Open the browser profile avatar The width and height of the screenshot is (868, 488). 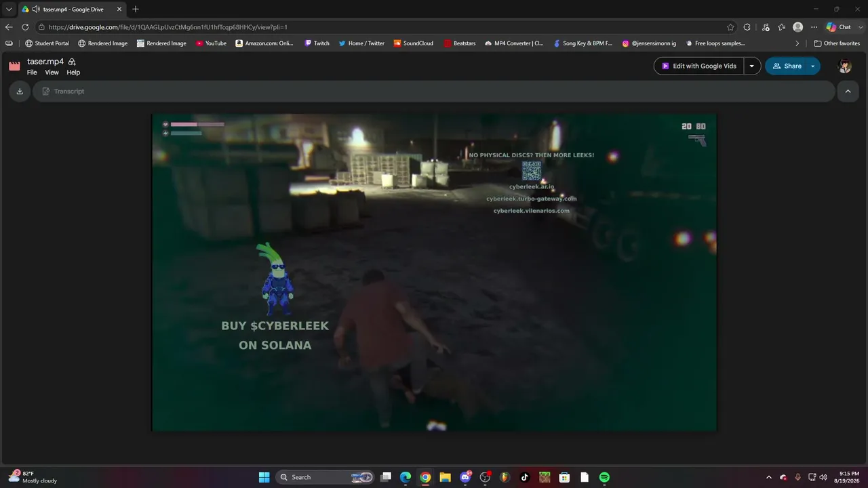[x=798, y=27]
